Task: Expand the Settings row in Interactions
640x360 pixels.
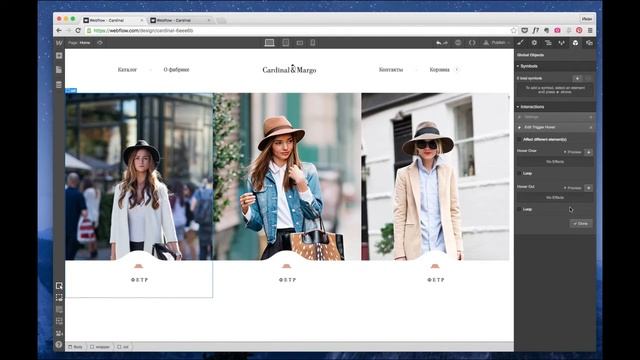Action: [x=555, y=117]
